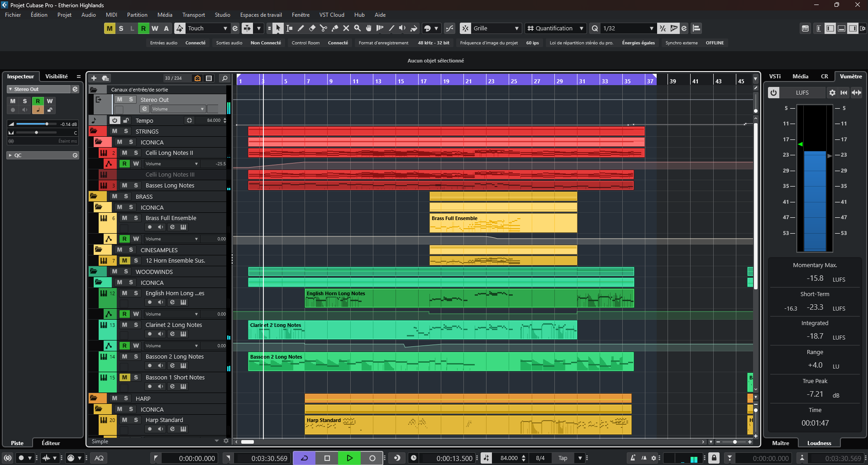This screenshot has width=868, height=465.
Task: Click the add track plus button
Action: (94, 78)
